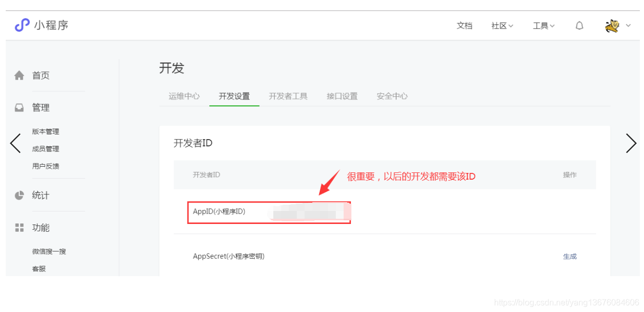Click the user avatar picture
Viewport: 644px width, 312px height.
612,26
